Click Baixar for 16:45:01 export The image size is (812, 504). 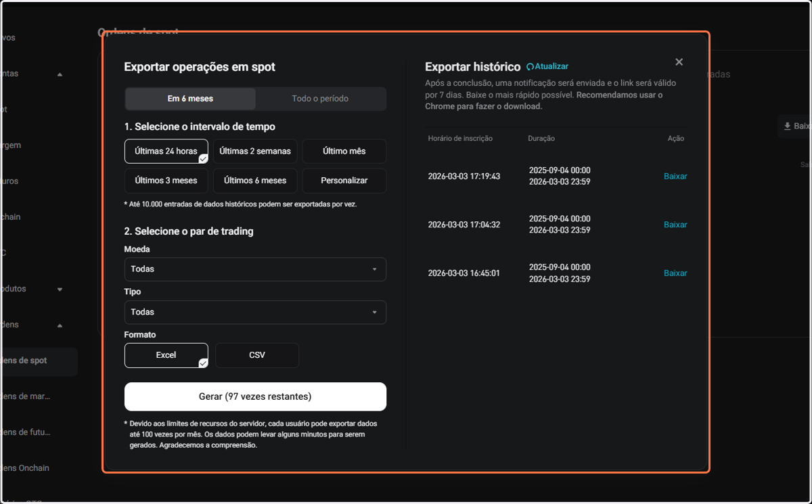[675, 273]
